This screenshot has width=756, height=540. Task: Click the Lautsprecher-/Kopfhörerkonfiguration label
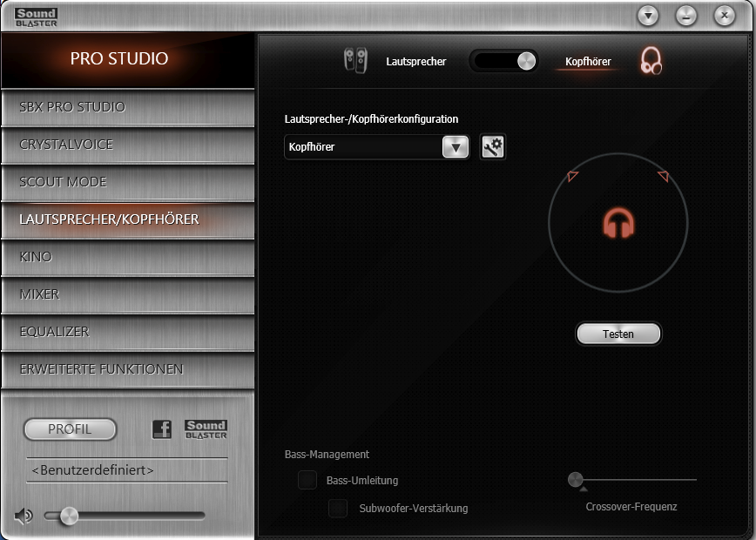coord(371,119)
